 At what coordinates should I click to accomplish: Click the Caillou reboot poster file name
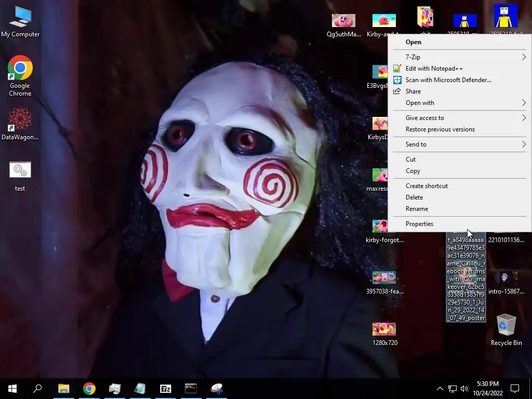pyautogui.click(x=466, y=278)
